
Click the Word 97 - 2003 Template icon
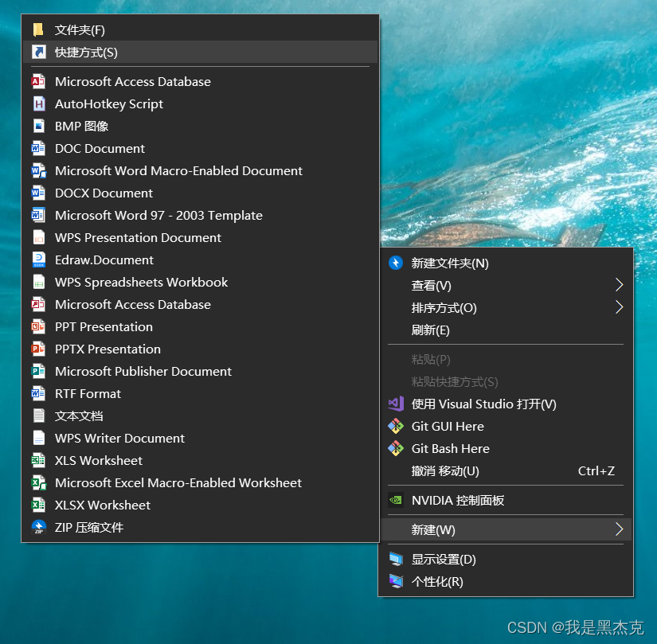[38, 215]
